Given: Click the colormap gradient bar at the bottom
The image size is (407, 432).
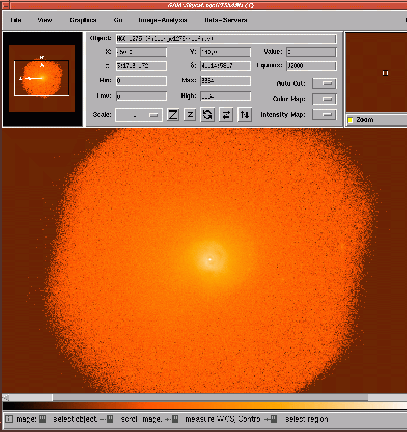Looking at the screenshot, I should pyautogui.click(x=205, y=406).
